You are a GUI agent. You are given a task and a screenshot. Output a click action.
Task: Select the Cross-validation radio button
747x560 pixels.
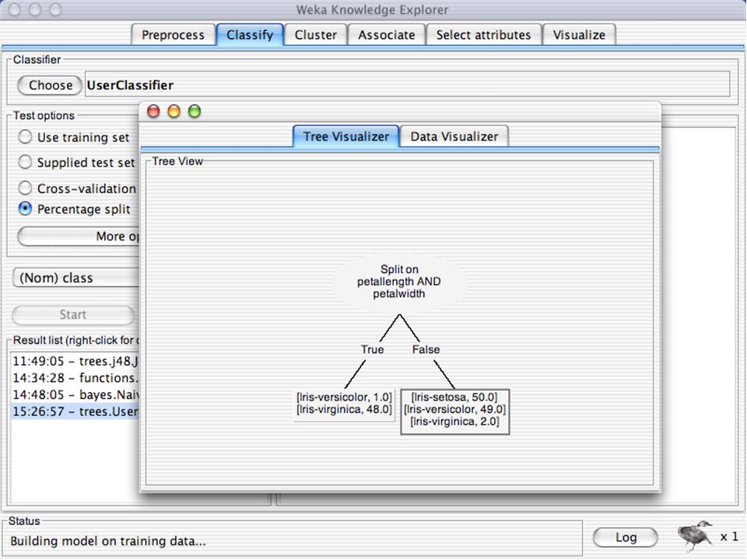pyautogui.click(x=25, y=188)
